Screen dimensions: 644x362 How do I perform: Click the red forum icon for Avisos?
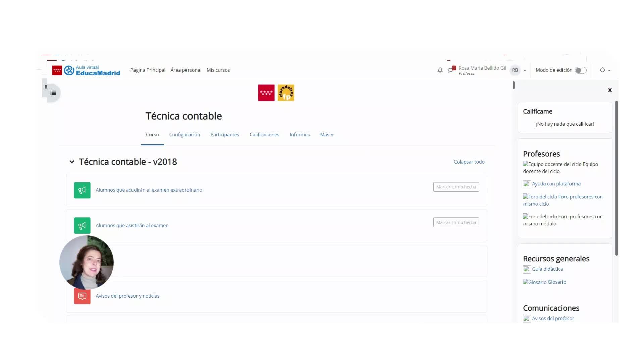coord(82,296)
